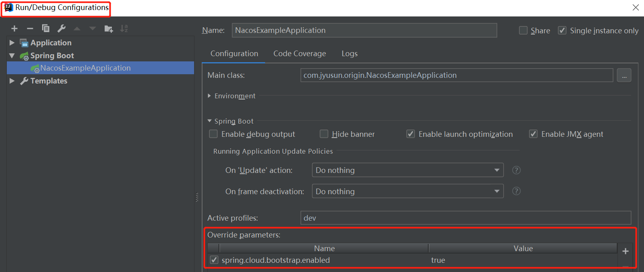Switch to the Logs tab
Screen dimensions: 644x272
coord(350,54)
